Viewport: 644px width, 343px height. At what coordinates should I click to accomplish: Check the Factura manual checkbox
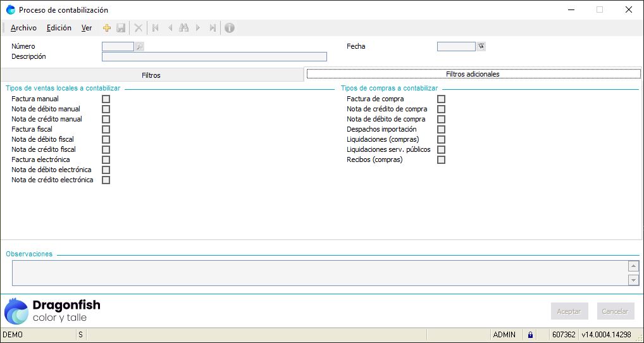(x=106, y=99)
